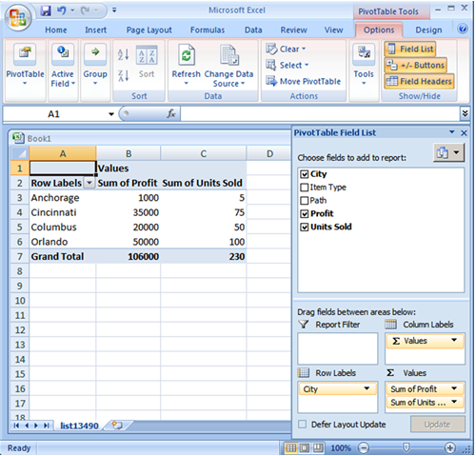Click the zoom slider handle
The width and height of the screenshot is (476, 456).
coord(406,447)
